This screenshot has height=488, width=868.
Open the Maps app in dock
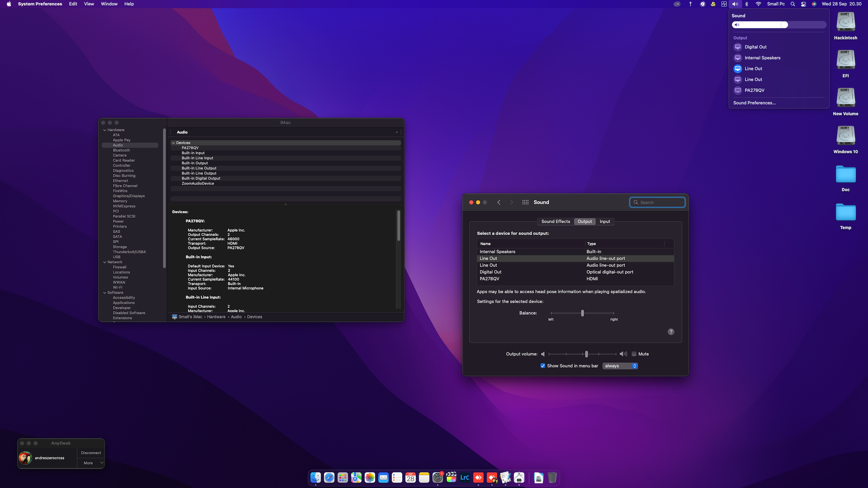(356, 477)
